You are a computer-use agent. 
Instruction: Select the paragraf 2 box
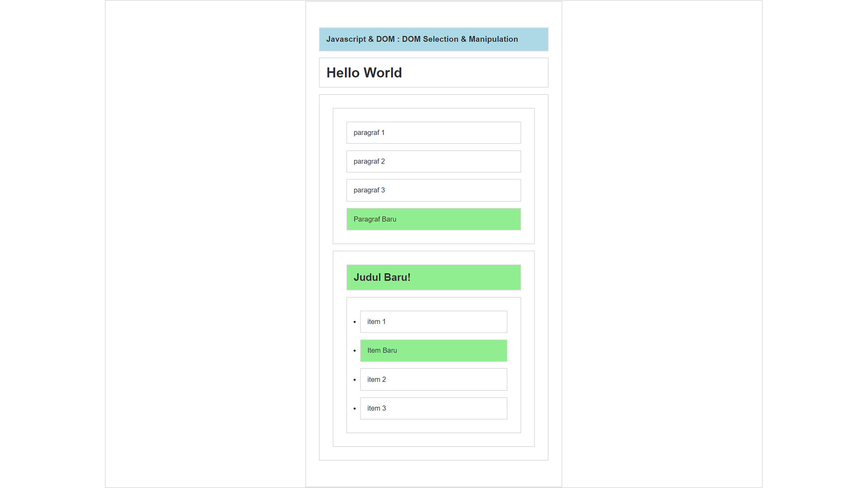click(434, 161)
